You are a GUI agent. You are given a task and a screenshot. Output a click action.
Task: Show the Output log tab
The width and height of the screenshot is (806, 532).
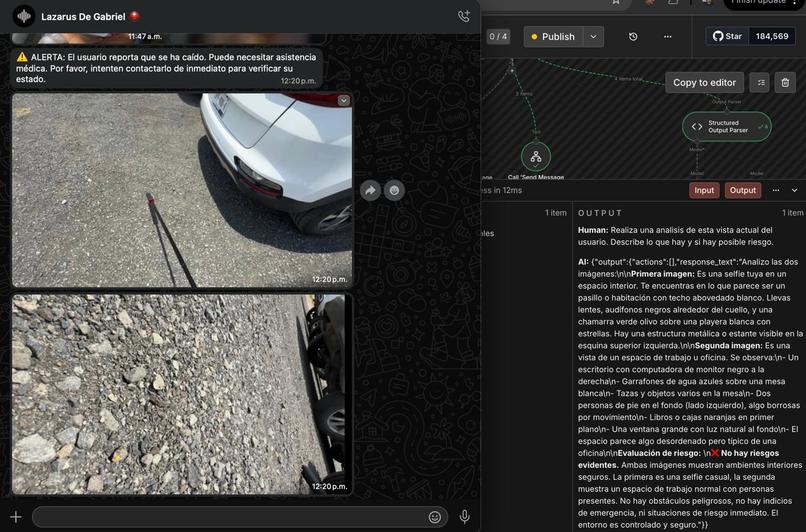743,190
